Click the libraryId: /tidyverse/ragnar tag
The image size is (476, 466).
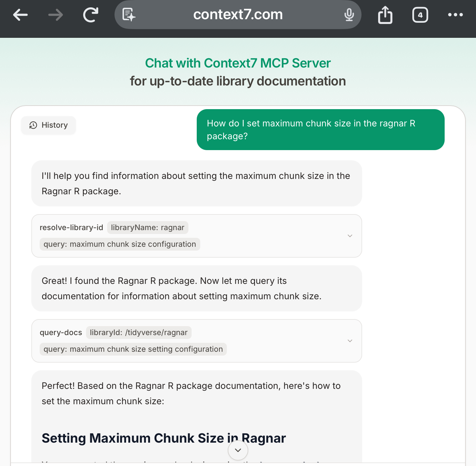(139, 333)
